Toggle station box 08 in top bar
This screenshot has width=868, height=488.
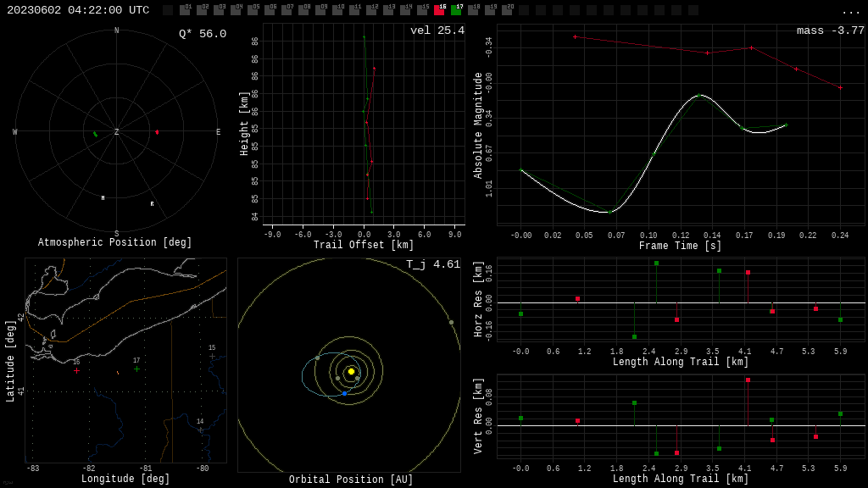tap(304, 10)
